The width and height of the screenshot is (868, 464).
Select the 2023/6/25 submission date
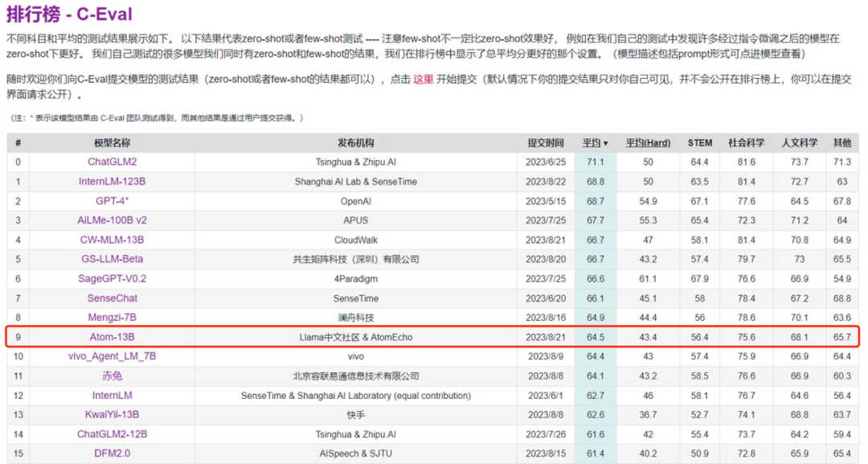tap(545, 162)
